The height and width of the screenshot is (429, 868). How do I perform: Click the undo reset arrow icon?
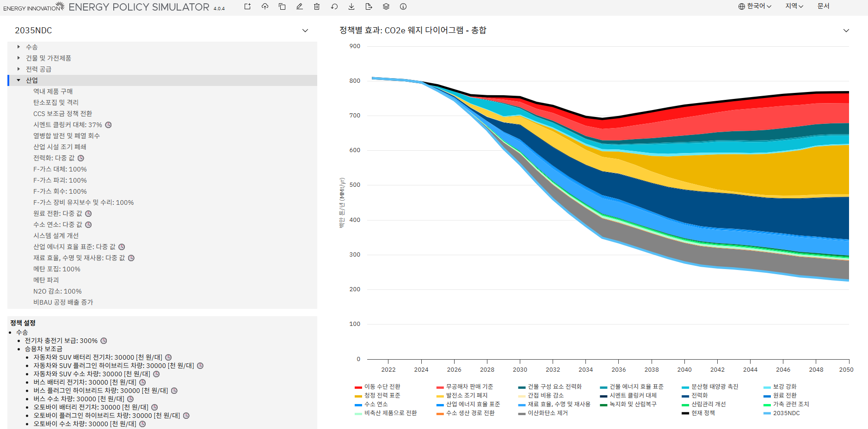tap(334, 6)
